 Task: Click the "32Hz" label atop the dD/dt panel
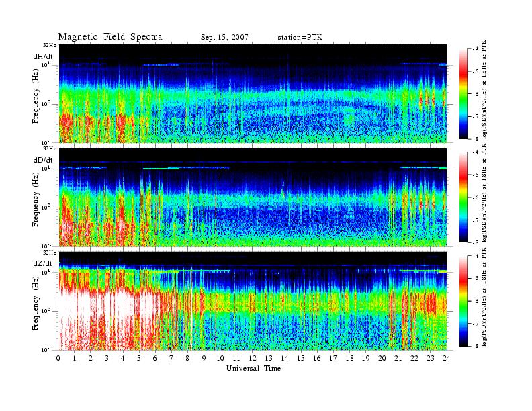(x=50, y=148)
